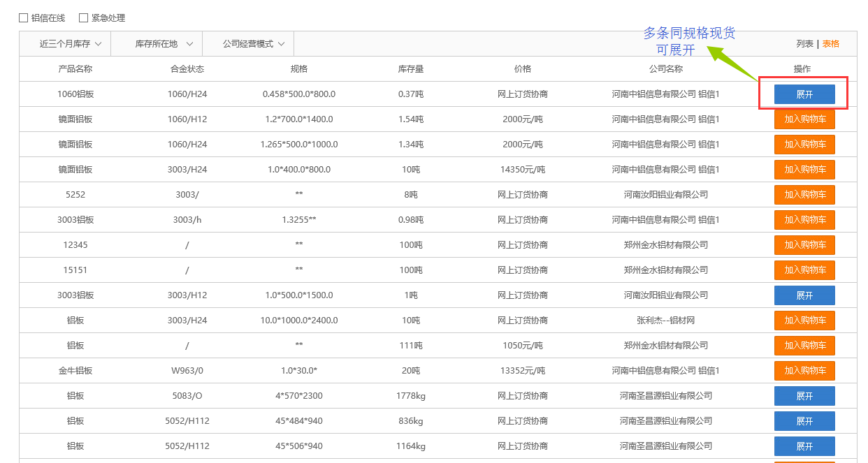Click the 产品名称 column header

[75, 69]
